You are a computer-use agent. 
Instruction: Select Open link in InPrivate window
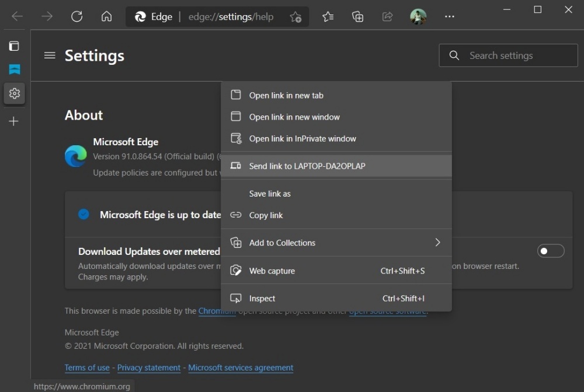coord(303,138)
